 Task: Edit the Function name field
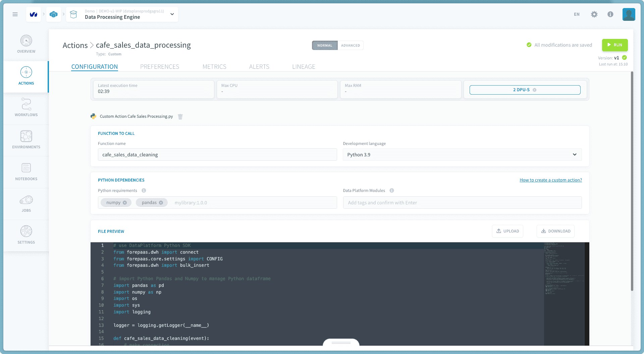click(x=217, y=155)
